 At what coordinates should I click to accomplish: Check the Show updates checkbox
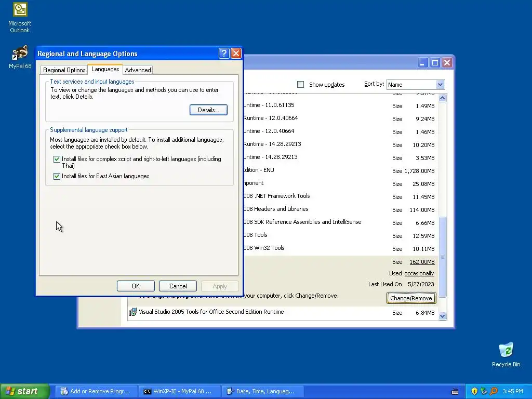(300, 85)
